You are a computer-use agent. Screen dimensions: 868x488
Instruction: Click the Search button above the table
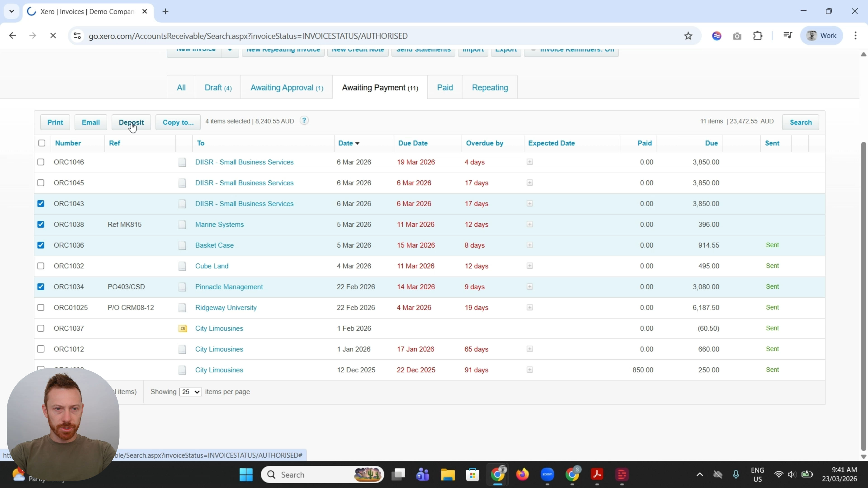click(x=801, y=122)
